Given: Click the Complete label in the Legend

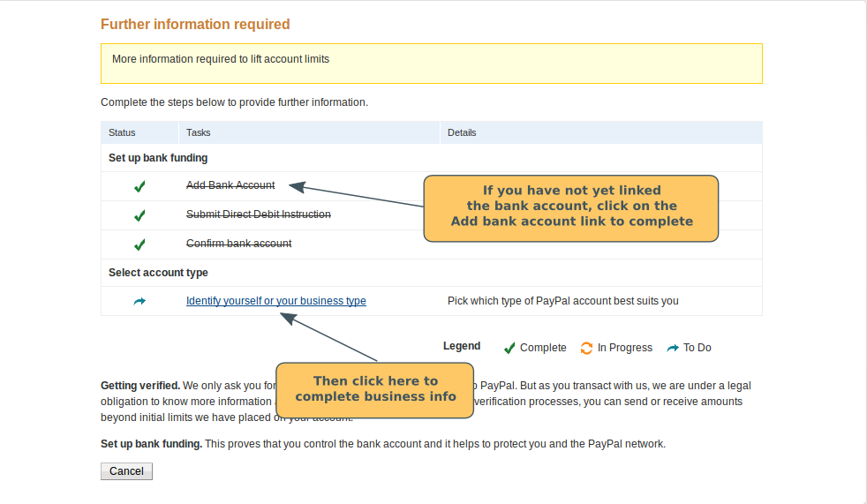Looking at the screenshot, I should point(543,348).
